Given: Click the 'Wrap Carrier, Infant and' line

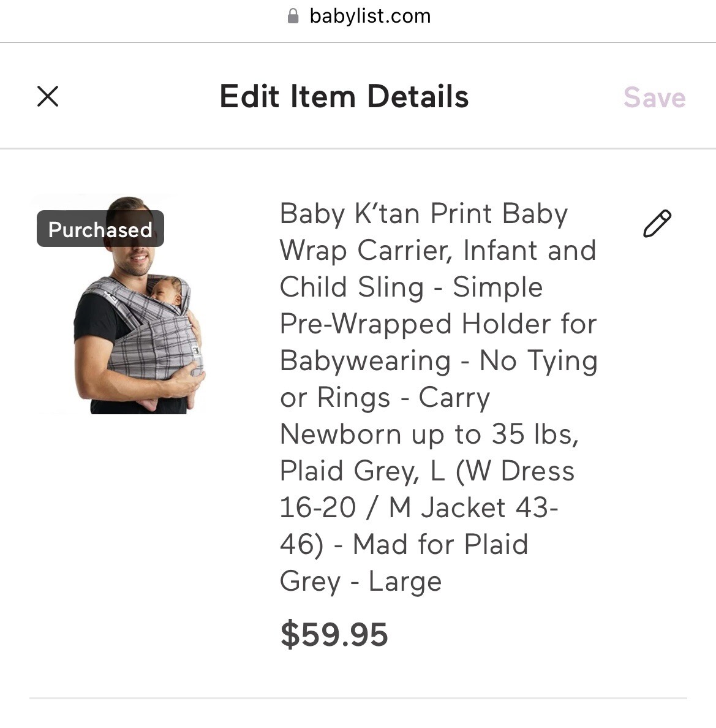Looking at the screenshot, I should tap(437, 251).
